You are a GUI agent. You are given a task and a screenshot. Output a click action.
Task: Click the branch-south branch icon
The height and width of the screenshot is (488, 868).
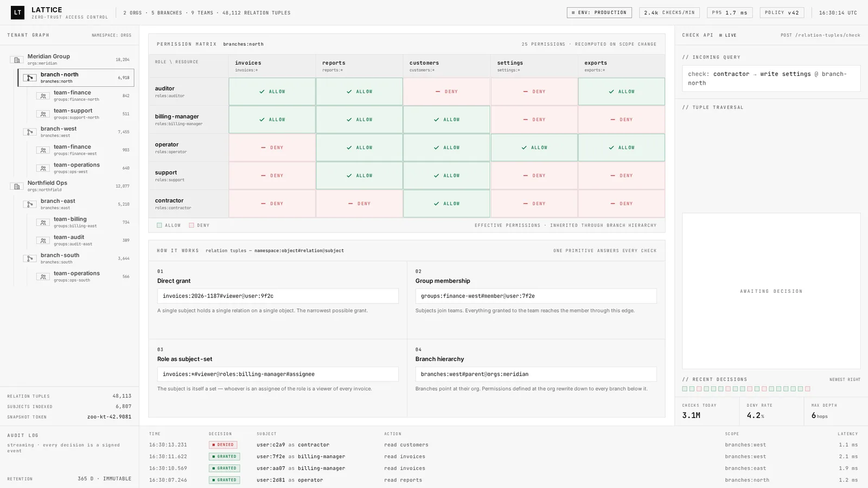pos(30,259)
